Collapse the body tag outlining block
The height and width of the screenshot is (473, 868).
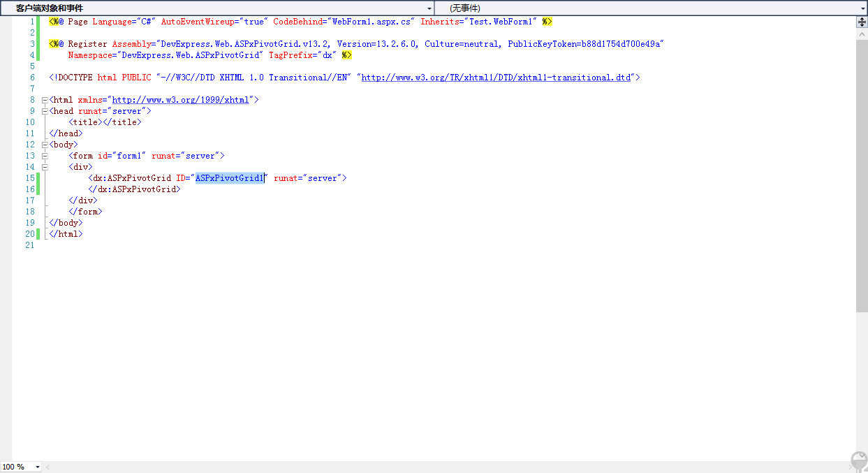(x=45, y=145)
